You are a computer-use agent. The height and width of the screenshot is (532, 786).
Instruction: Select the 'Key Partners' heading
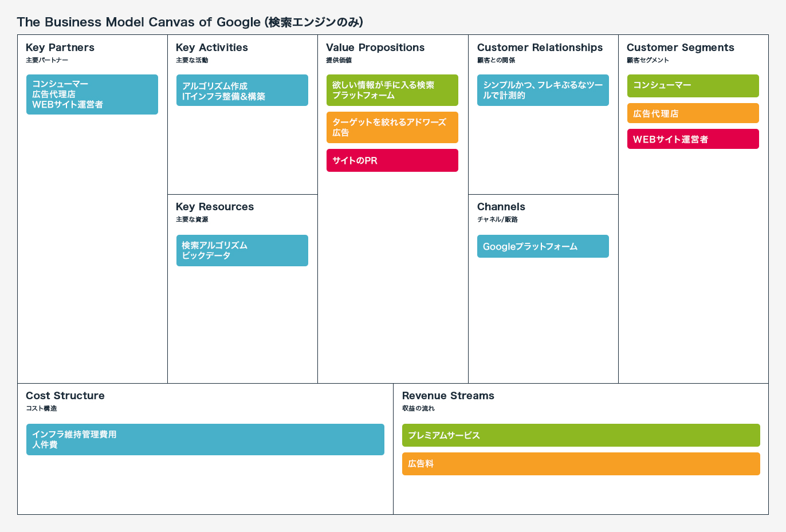point(60,48)
